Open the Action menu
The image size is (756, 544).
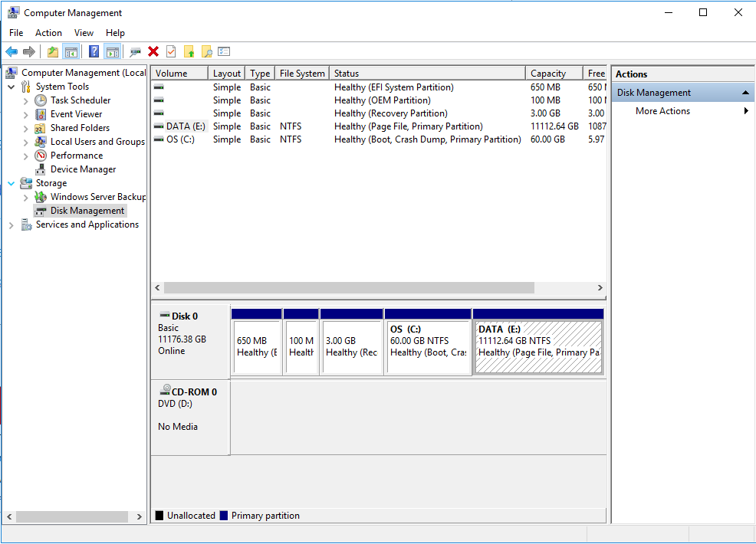click(x=49, y=33)
